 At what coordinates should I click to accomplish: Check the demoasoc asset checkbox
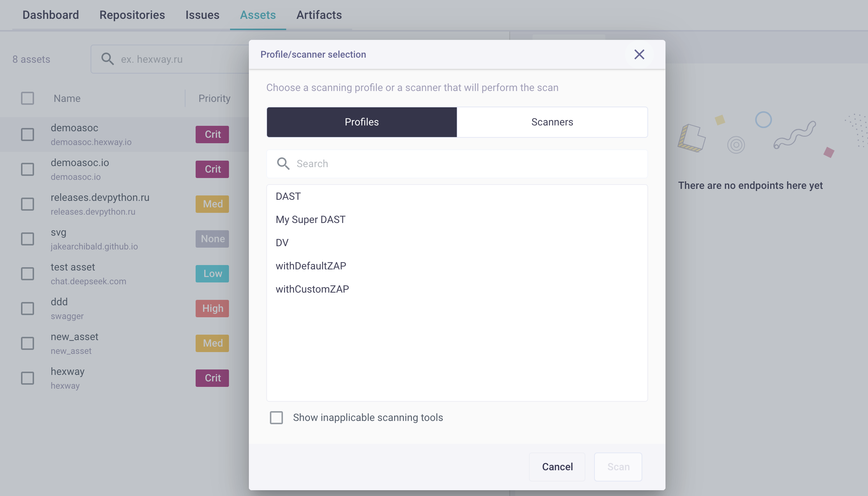click(x=28, y=135)
